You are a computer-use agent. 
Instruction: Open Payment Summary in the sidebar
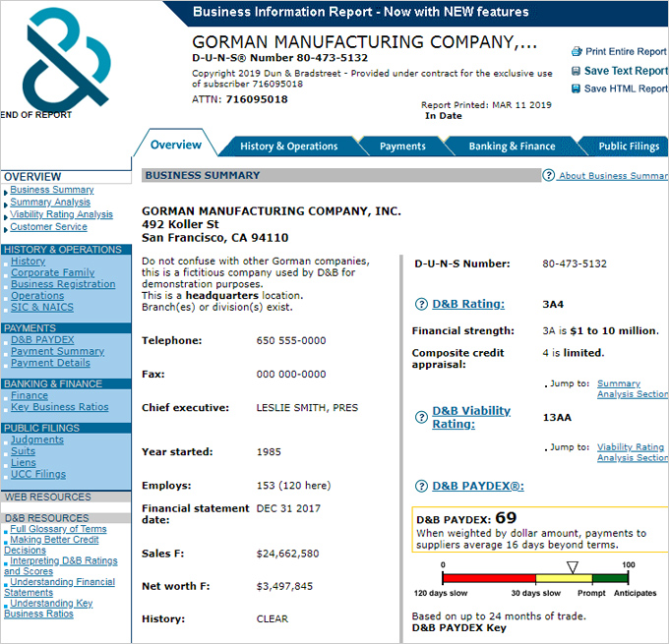click(58, 351)
